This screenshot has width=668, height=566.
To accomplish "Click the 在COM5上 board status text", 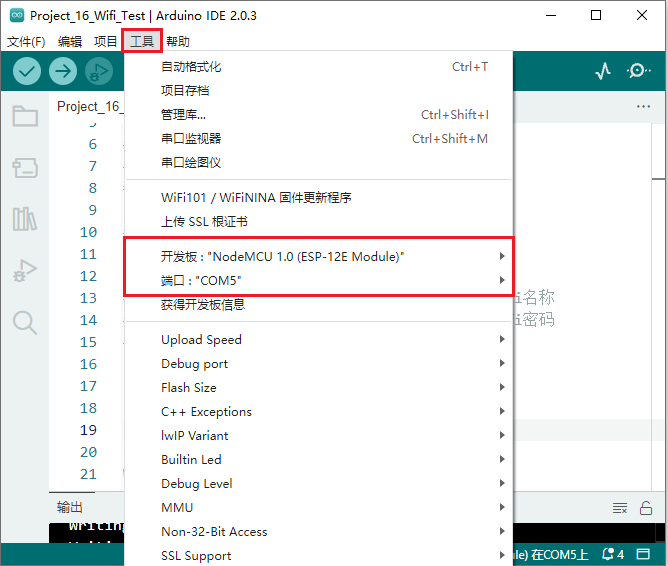I will pos(559,555).
